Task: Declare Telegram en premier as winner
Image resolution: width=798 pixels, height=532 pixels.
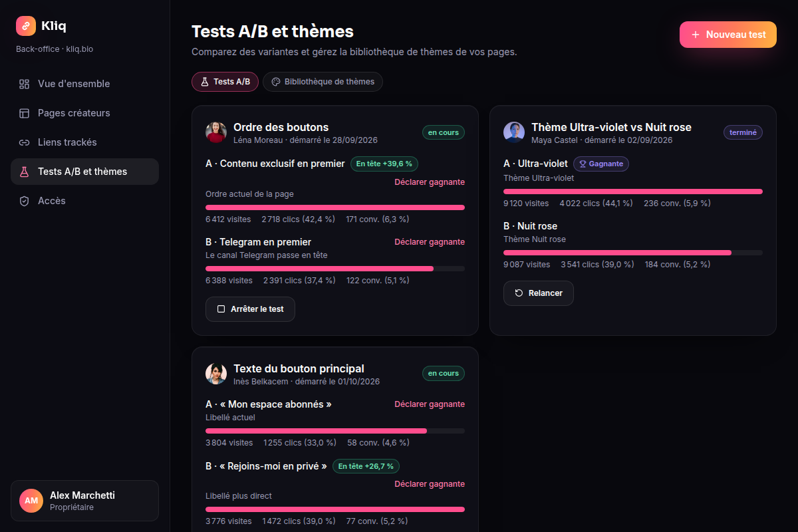Action: click(430, 242)
